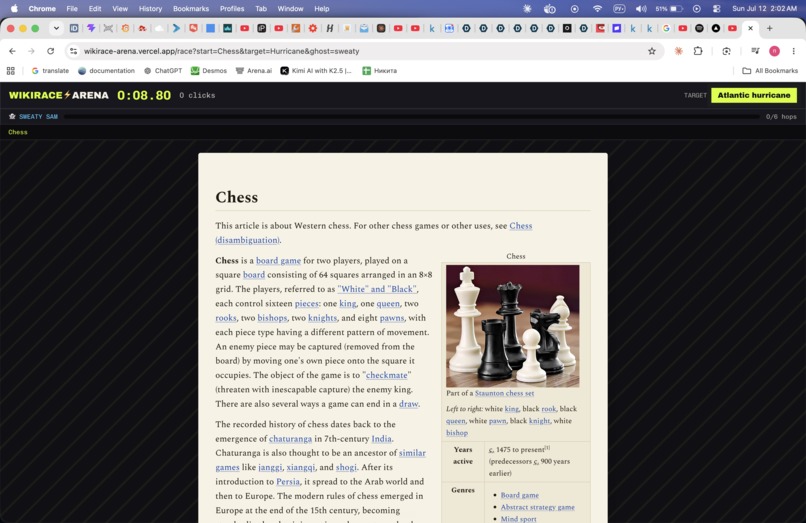This screenshot has width=806, height=523.
Task: Follow the 'xiangqi' article link
Action: click(x=301, y=467)
